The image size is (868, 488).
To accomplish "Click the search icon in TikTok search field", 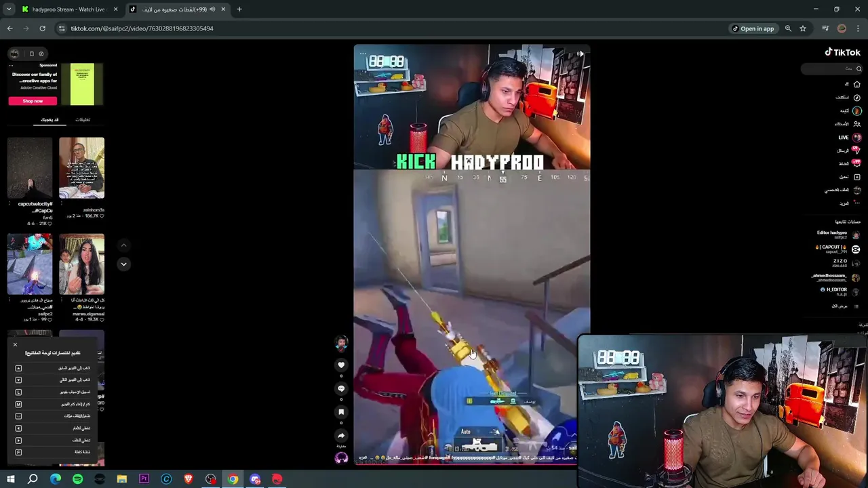I will pos(859,68).
